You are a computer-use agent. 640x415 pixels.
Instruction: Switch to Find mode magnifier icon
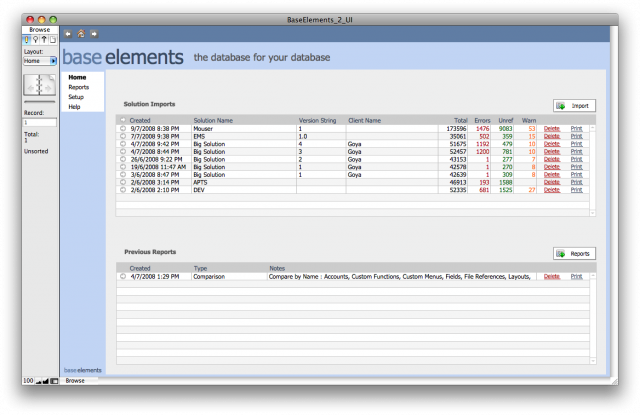[36, 40]
